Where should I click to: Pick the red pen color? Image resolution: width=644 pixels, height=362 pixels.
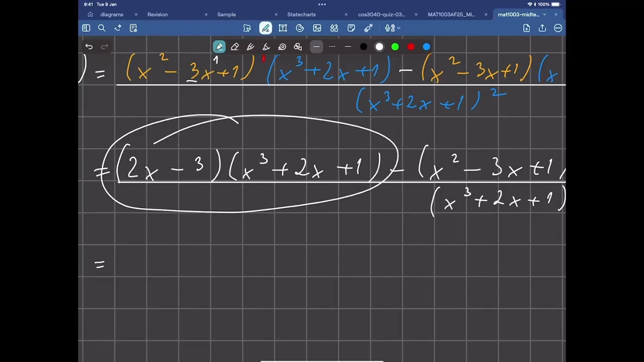411,47
